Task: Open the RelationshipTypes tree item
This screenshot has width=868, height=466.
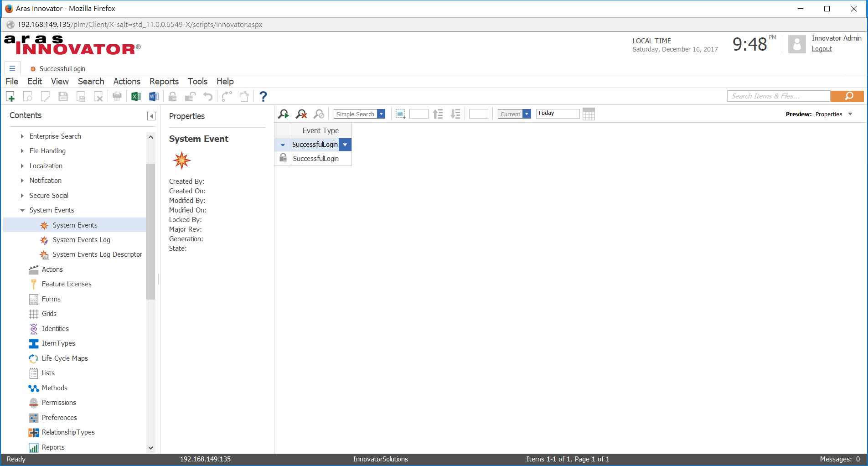Action: [68, 432]
